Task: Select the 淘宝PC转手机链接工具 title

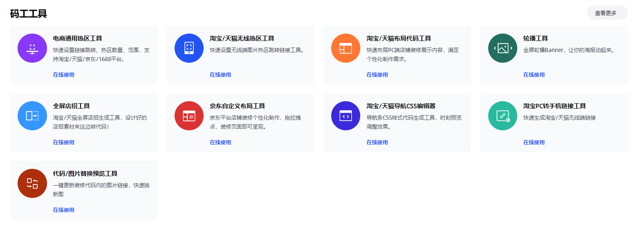Action: (554, 106)
